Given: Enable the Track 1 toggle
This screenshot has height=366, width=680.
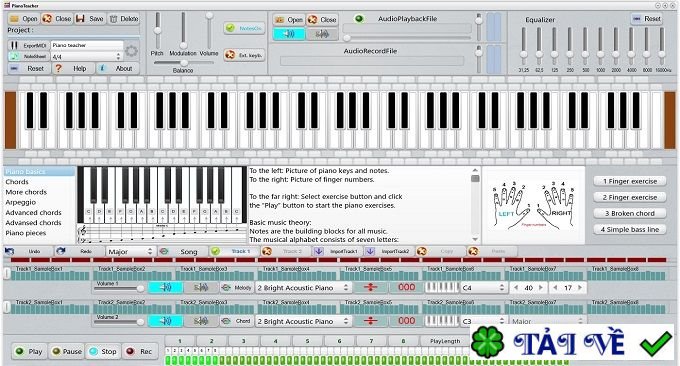Looking at the screenshot, I should coord(234,251).
